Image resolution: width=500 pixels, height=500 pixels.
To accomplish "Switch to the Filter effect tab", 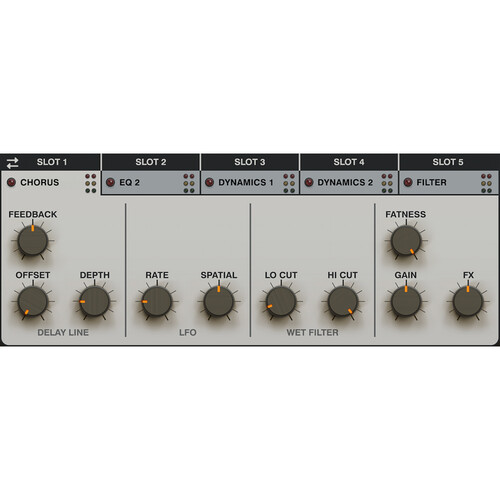I will coord(448,183).
